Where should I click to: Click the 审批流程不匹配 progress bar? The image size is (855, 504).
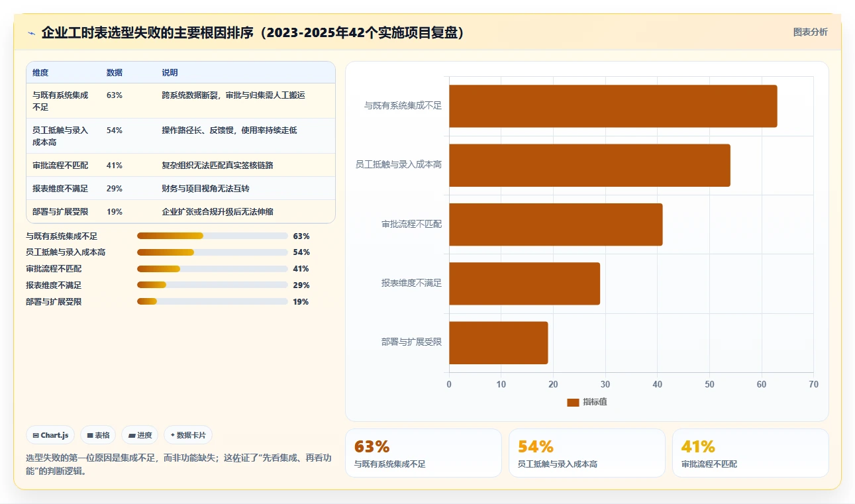click(212, 269)
